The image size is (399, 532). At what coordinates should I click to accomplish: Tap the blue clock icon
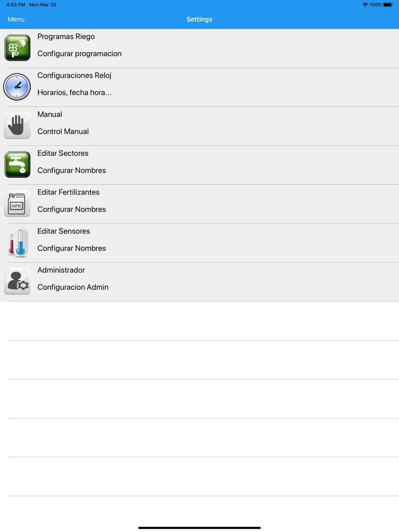pyautogui.click(x=17, y=87)
